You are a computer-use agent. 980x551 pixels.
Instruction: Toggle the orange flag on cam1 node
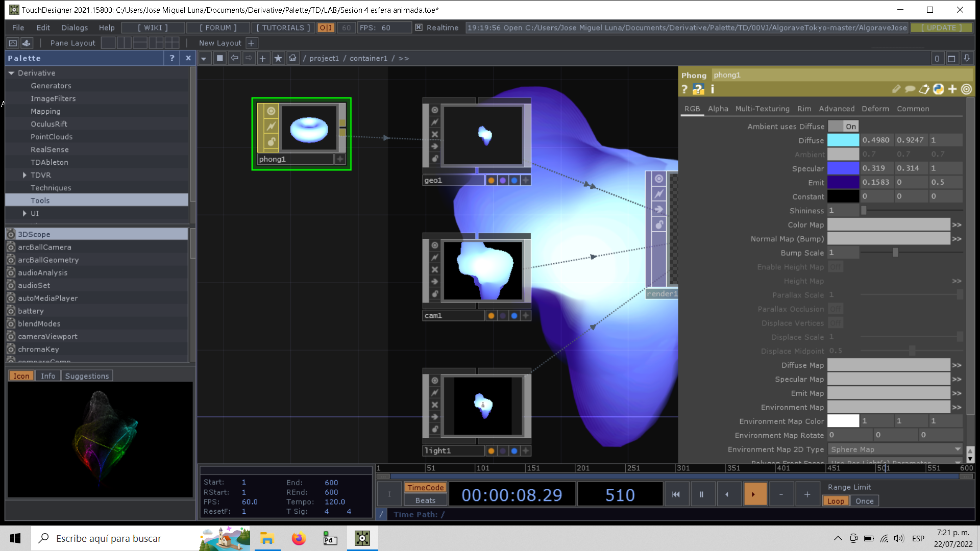pos(491,316)
